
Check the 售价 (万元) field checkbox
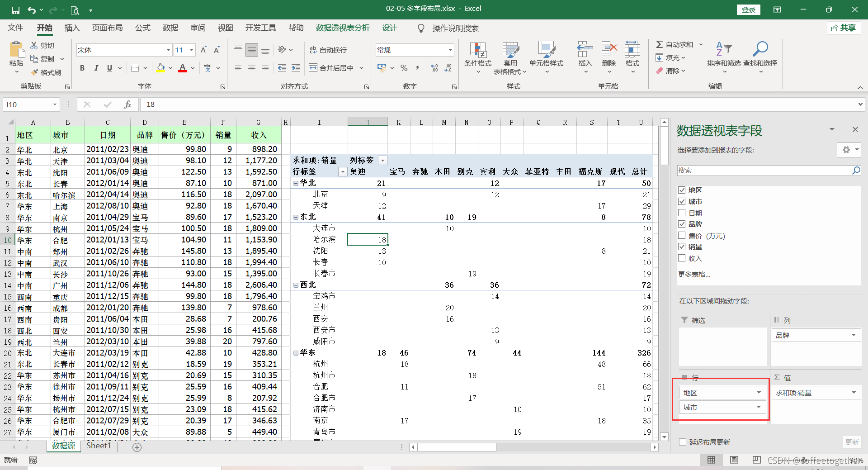682,235
